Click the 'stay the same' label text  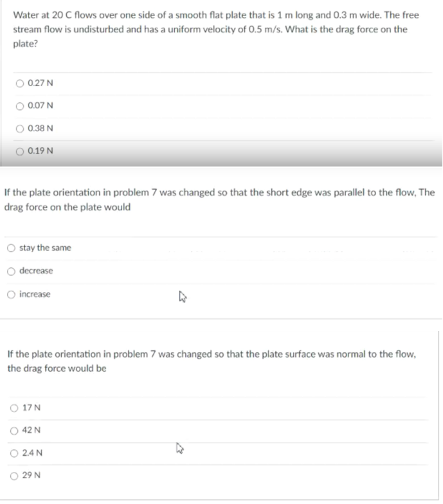tap(45, 248)
